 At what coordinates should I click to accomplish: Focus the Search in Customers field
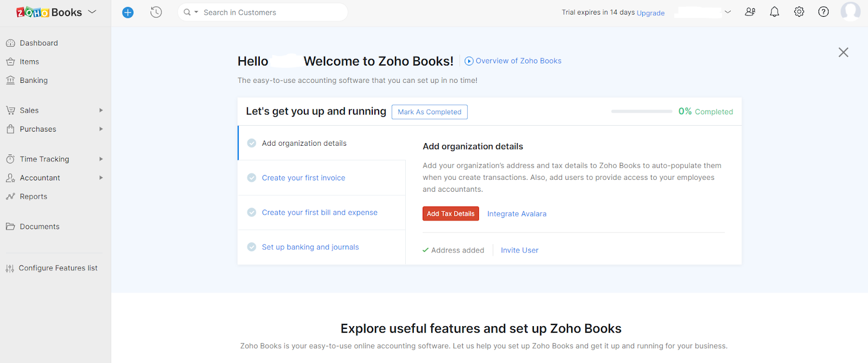[x=271, y=12]
